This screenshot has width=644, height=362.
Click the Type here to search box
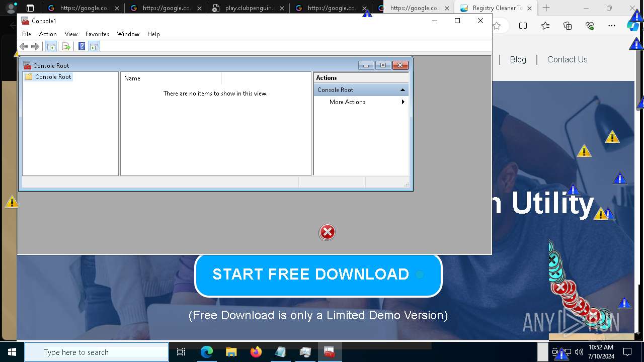coord(97,352)
